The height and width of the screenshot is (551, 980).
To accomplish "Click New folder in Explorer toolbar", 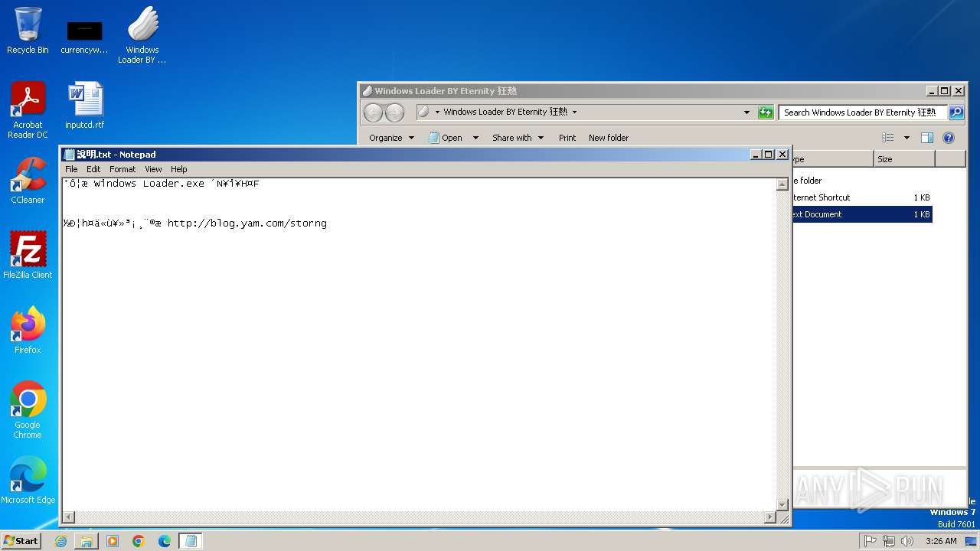I will tap(609, 138).
